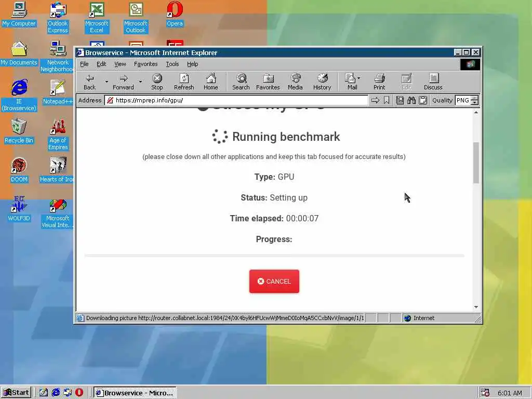Select the Recycle Bin desktop icon
This screenshot has width=532, height=399.
19,131
